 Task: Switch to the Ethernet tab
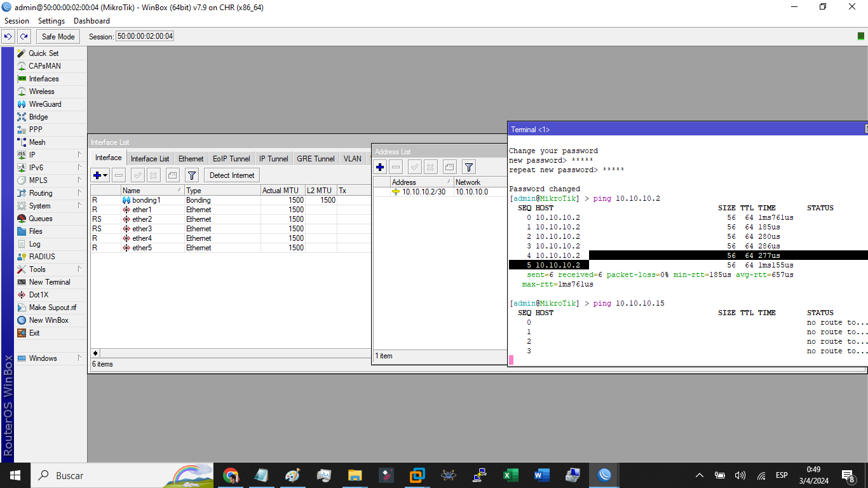point(191,159)
